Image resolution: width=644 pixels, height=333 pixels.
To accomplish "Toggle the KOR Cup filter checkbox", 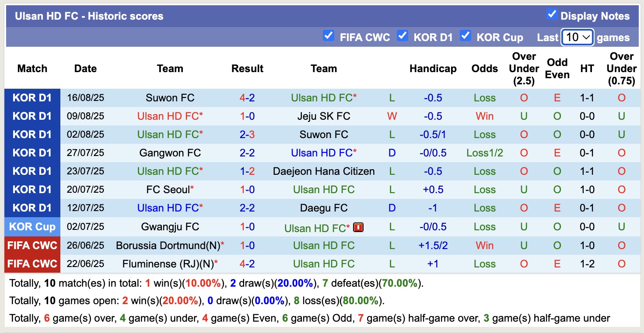I will point(465,35).
